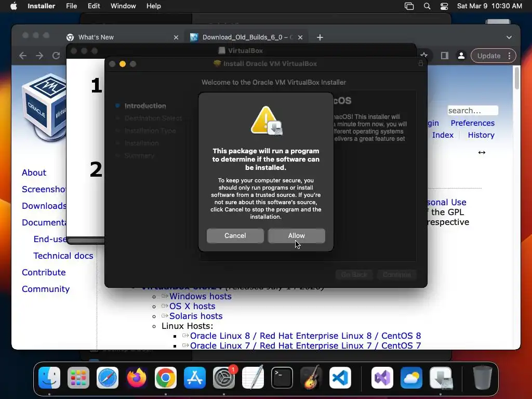This screenshot has width=532, height=399.
Task: Open the Community link
Action: pos(46,289)
